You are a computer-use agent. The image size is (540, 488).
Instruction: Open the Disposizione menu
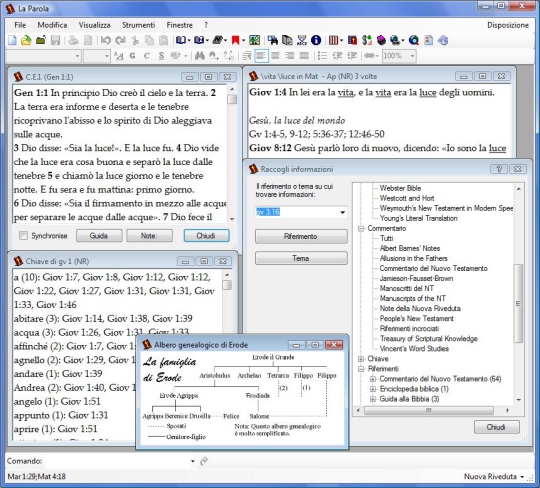click(508, 25)
